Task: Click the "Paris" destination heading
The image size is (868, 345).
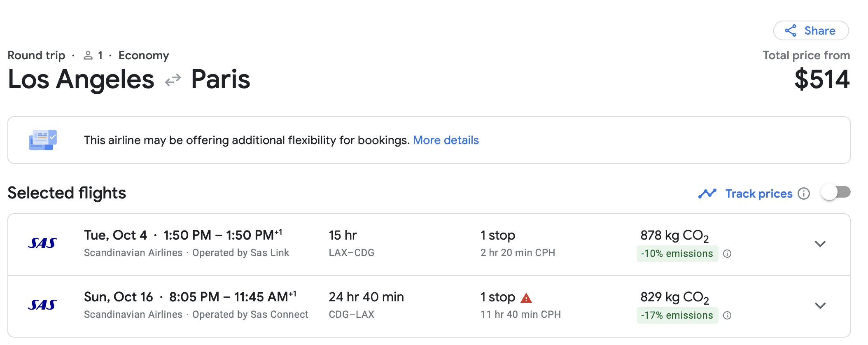Action: pyautogui.click(x=221, y=79)
